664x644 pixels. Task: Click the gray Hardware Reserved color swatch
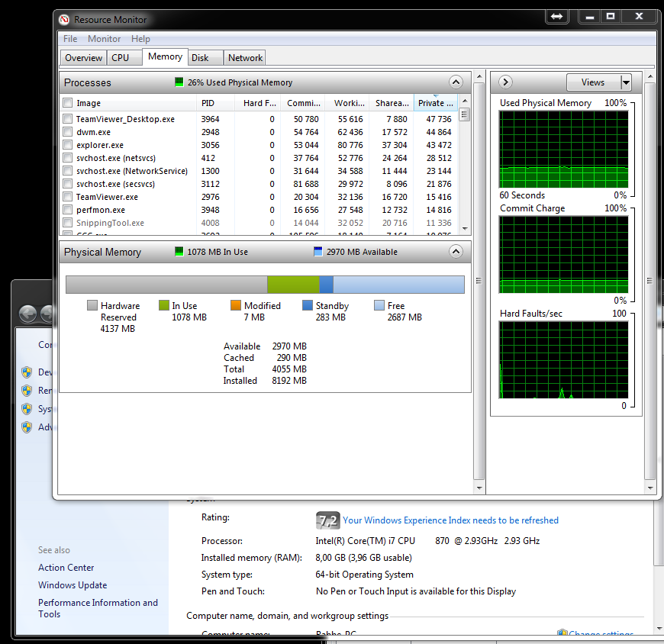92,305
